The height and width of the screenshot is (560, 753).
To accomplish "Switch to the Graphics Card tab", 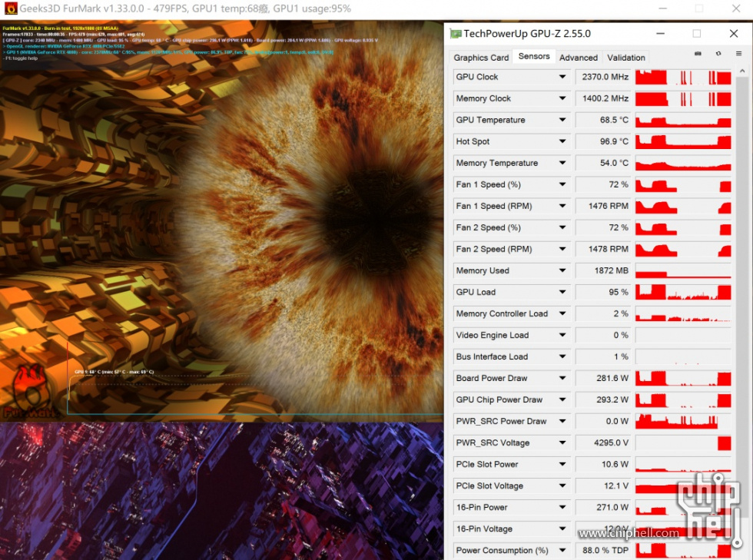I will (481, 58).
